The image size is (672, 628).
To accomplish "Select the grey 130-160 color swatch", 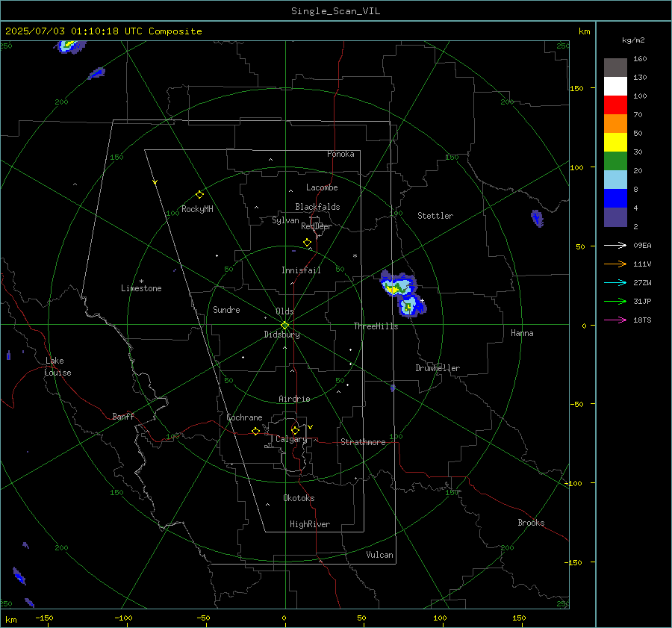I will (x=615, y=68).
